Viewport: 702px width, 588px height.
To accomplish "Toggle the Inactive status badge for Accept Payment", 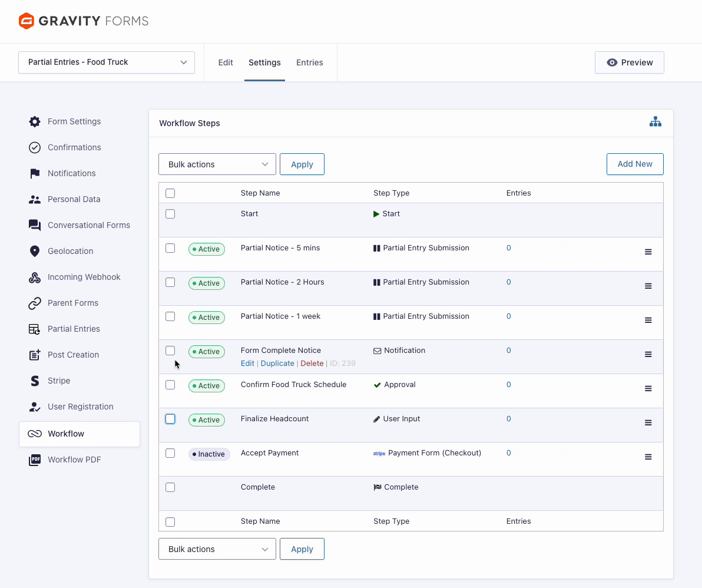I will tap(208, 454).
